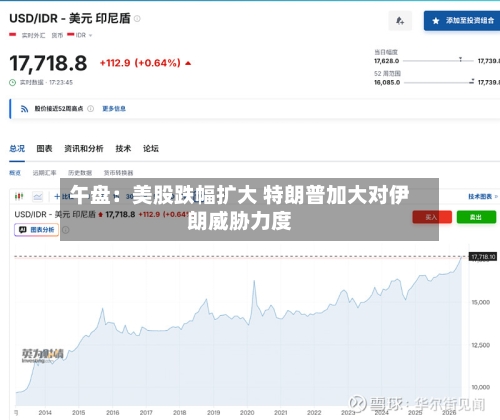Open the 历史数据 sub-tab

pyautogui.click(x=80, y=173)
